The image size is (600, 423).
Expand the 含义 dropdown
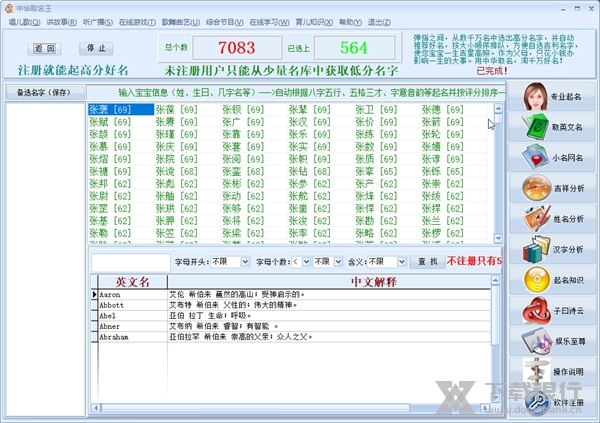pyautogui.click(x=401, y=262)
